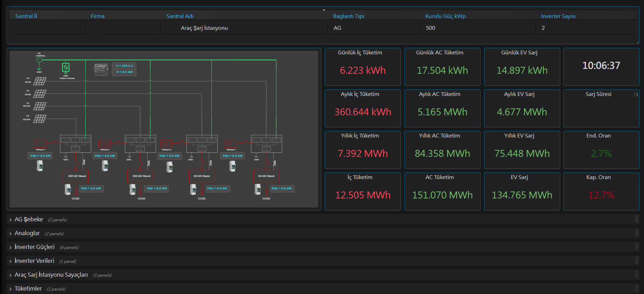Click the meter icon below Batarya 3
This screenshot has width=644, height=294.
point(169,167)
